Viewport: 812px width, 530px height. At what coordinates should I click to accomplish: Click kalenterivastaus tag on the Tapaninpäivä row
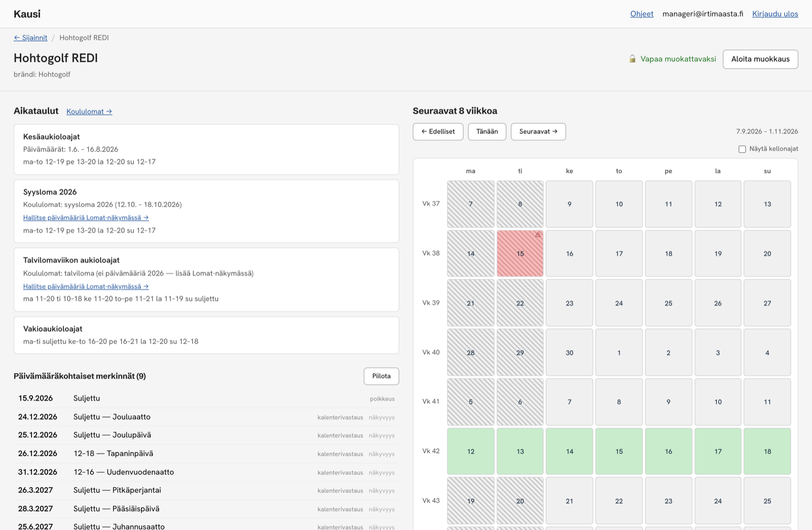click(x=341, y=454)
